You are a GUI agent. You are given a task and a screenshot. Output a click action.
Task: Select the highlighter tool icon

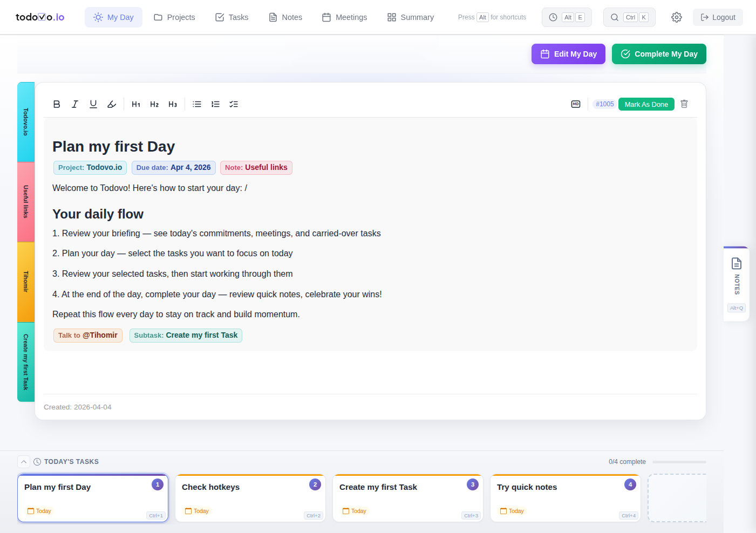(x=112, y=104)
